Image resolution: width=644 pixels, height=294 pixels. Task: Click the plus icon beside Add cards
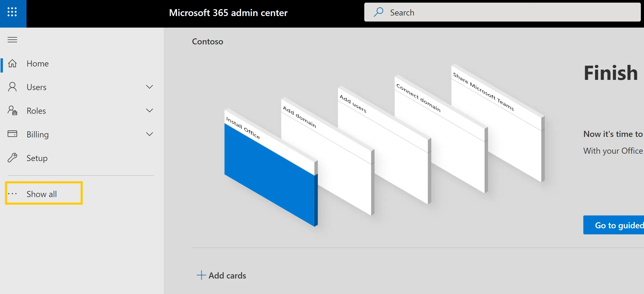[201, 275]
